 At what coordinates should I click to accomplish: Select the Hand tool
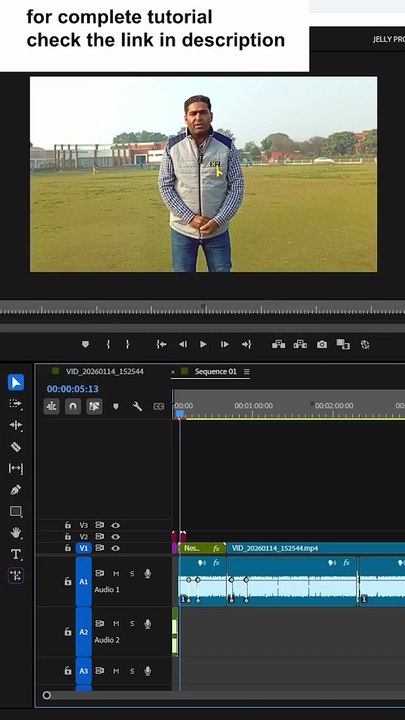coord(16,533)
